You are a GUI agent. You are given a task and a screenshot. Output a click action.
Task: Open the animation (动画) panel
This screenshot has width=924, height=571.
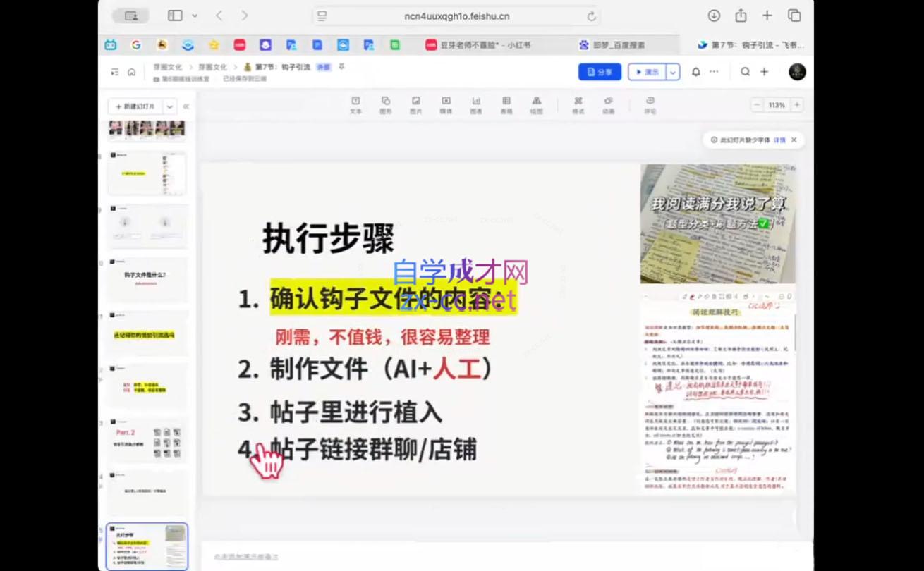click(x=609, y=106)
